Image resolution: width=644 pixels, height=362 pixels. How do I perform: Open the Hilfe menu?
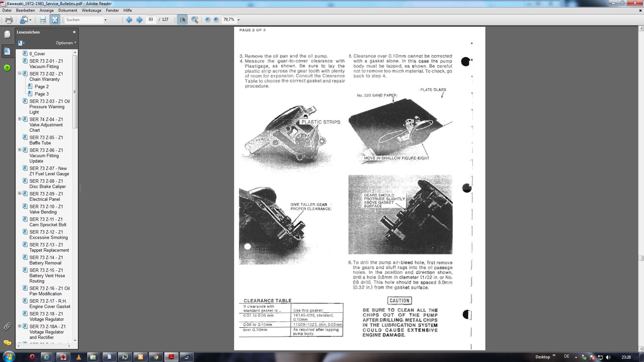(127, 10)
